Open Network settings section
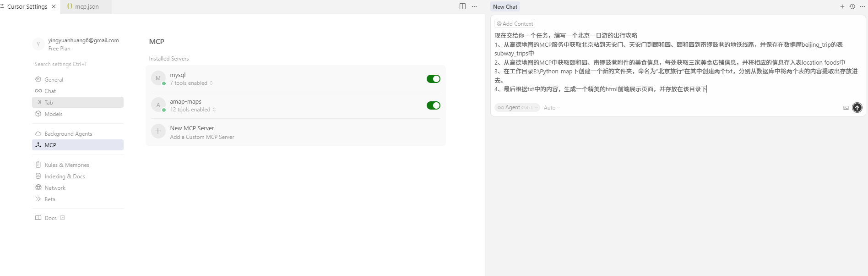Screen dimensions: 868x276 [78, 188]
